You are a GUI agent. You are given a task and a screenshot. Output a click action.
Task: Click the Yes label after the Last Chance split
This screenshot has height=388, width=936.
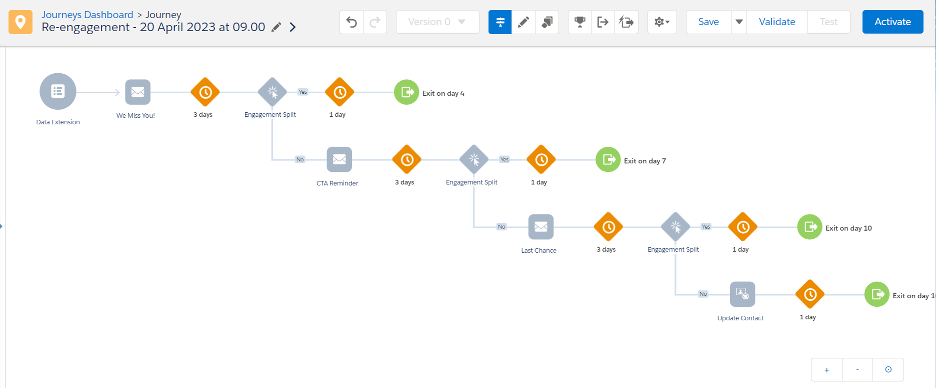[x=706, y=227]
